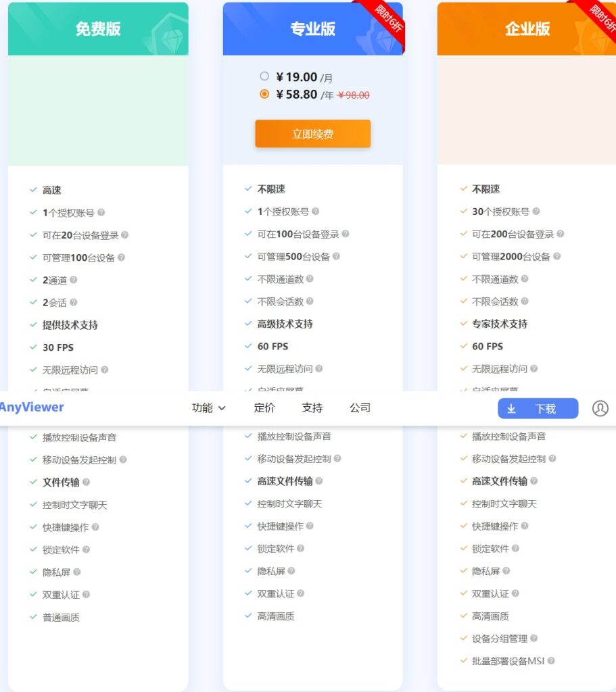Click help icon beside 可在100台设备登录
This screenshot has height=692, width=616.
[x=346, y=233]
